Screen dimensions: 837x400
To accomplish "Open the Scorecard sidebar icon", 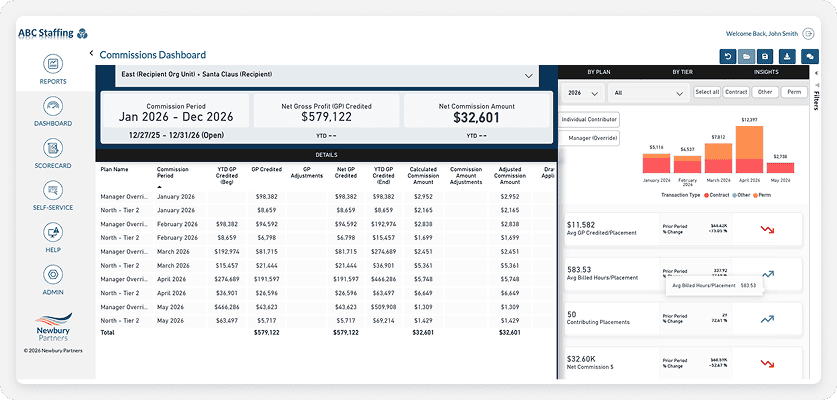I will [53, 148].
